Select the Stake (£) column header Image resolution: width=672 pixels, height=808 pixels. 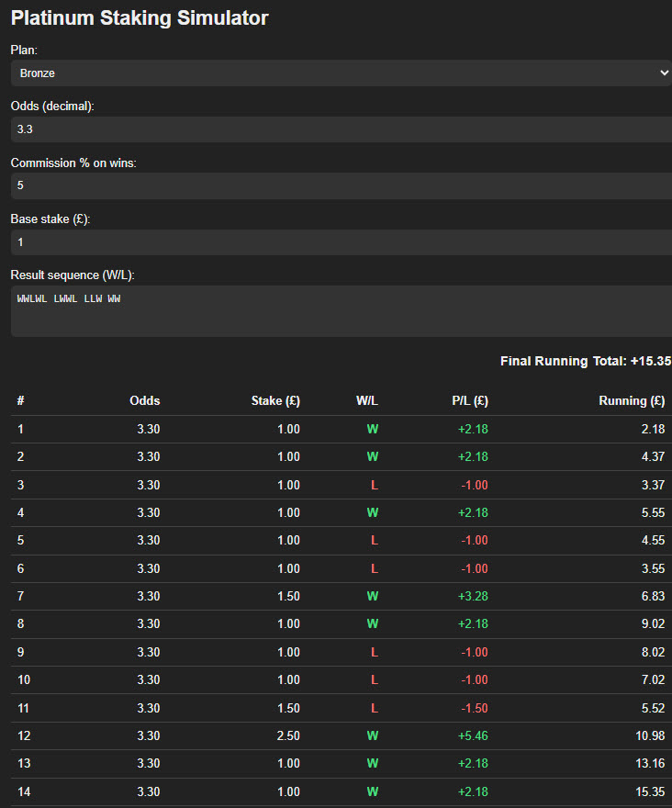(x=275, y=401)
